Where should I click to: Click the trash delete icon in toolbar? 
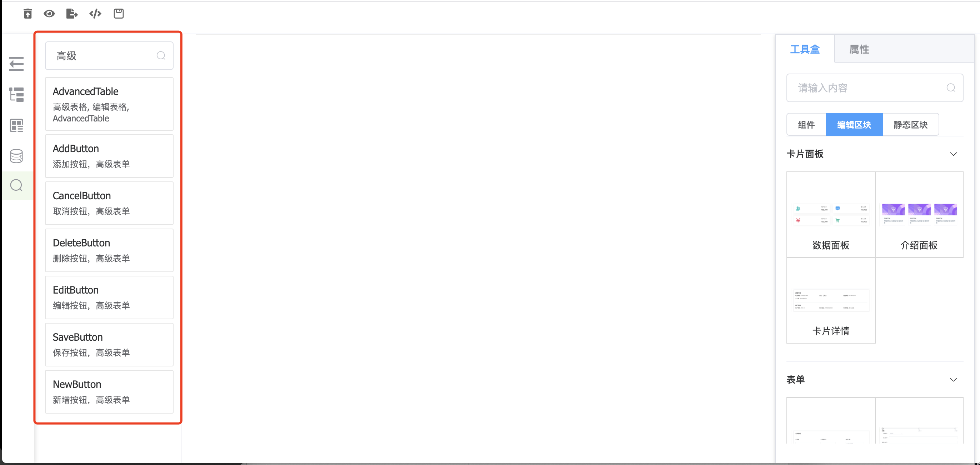28,14
